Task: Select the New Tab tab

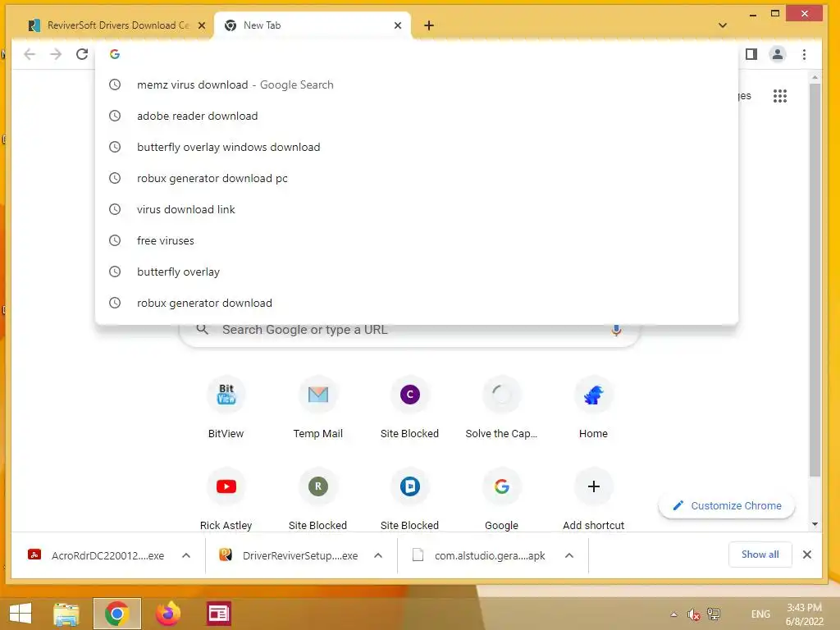Action: (x=312, y=25)
